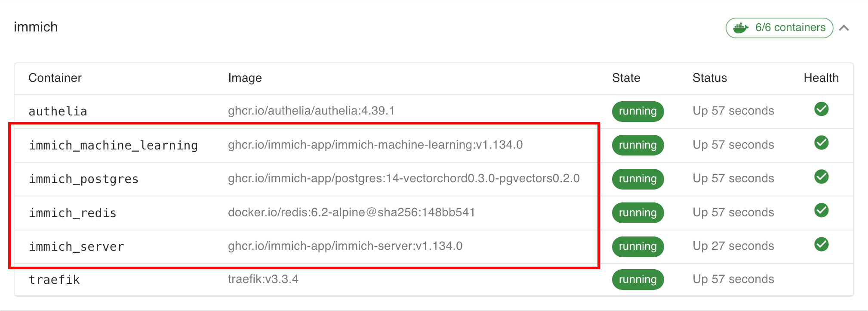Click the State column header
This screenshot has height=311, width=868.
tap(626, 78)
